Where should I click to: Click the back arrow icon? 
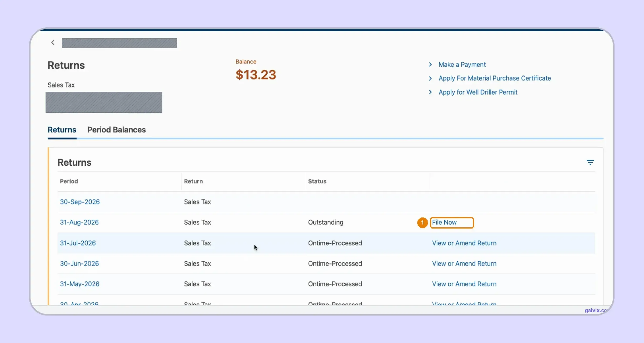pos(53,42)
